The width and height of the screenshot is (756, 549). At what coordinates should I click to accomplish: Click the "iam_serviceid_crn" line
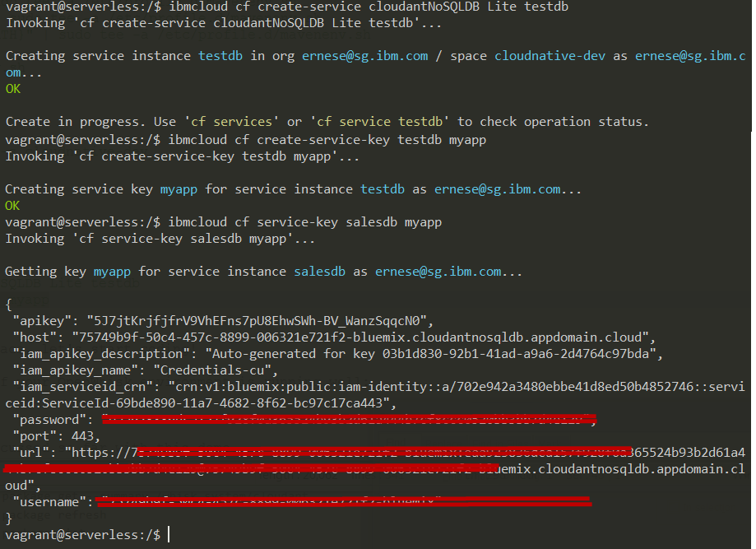click(x=378, y=386)
